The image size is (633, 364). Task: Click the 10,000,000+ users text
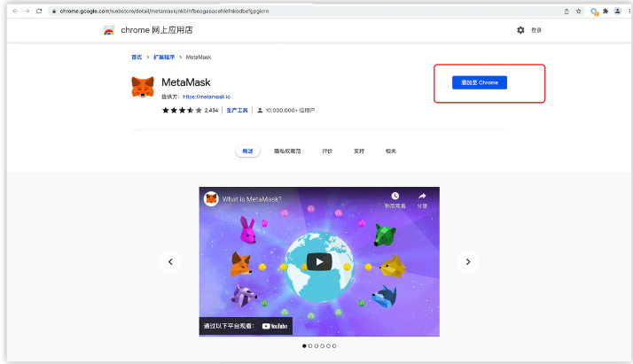tap(290, 111)
